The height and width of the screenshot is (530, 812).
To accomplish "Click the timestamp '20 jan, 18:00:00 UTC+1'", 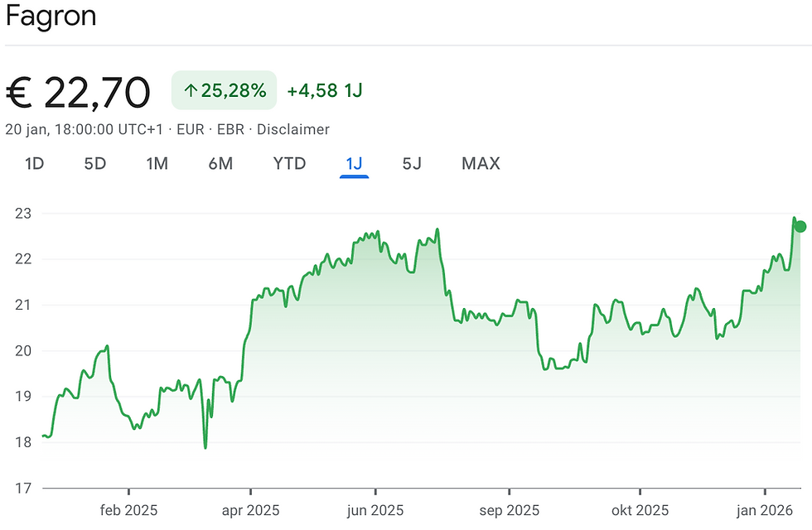I will point(84,129).
